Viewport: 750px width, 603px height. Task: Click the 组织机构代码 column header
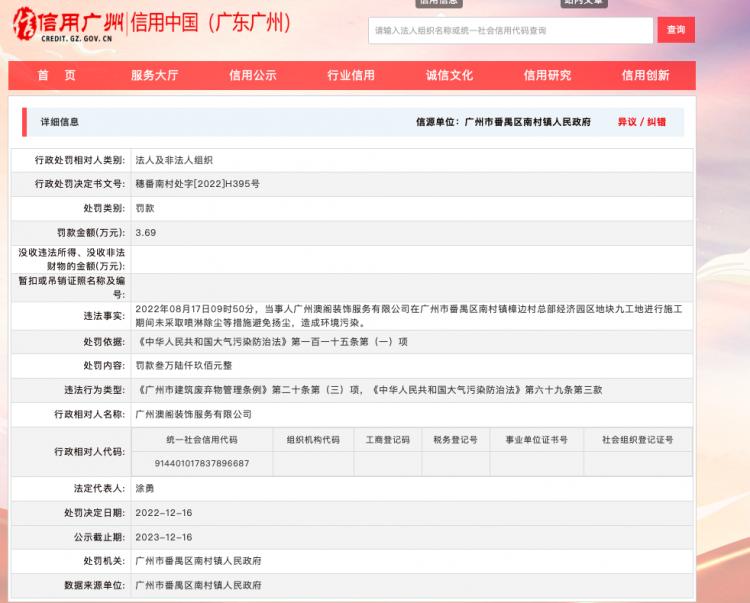pos(313,439)
